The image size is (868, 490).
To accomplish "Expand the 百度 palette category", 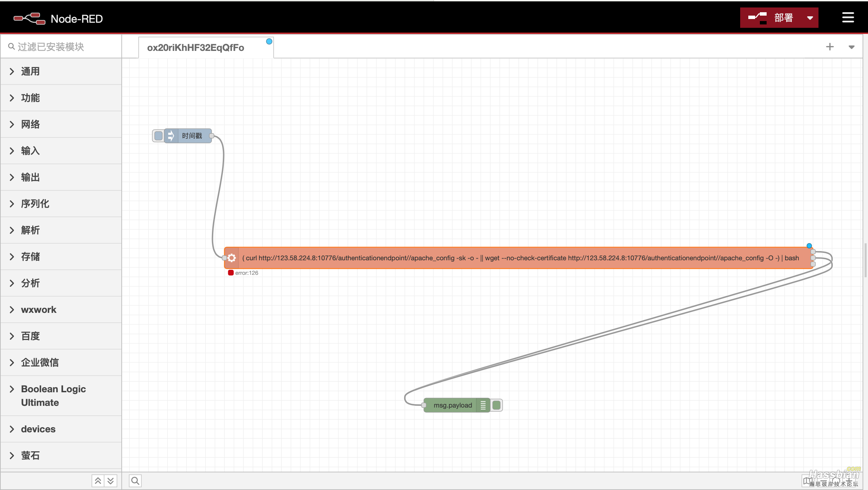I will (x=61, y=336).
